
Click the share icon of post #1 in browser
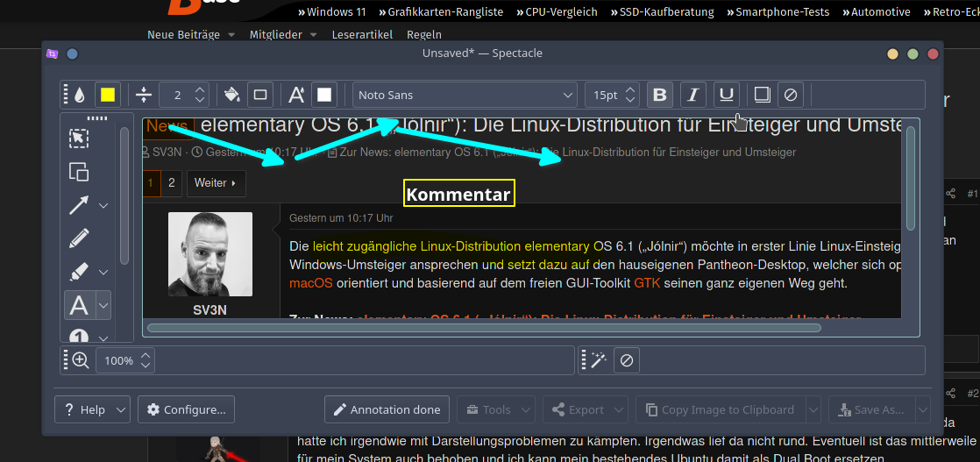pyautogui.click(x=950, y=194)
